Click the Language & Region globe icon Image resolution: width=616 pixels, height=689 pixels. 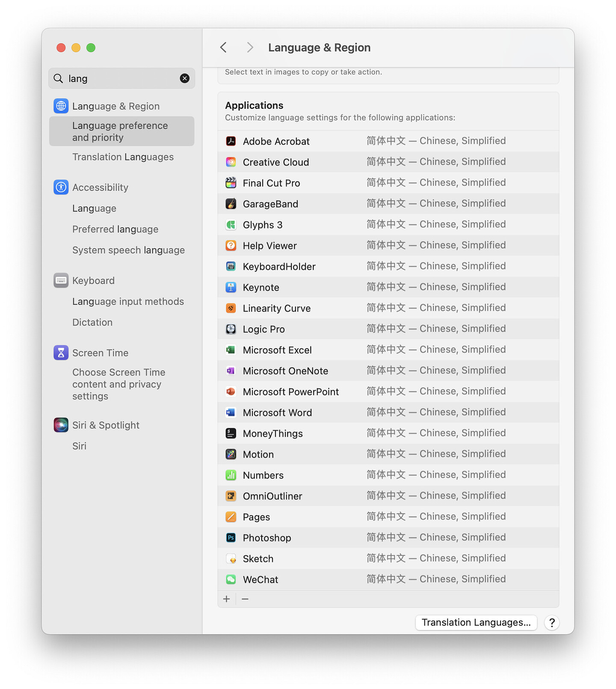coord(61,106)
